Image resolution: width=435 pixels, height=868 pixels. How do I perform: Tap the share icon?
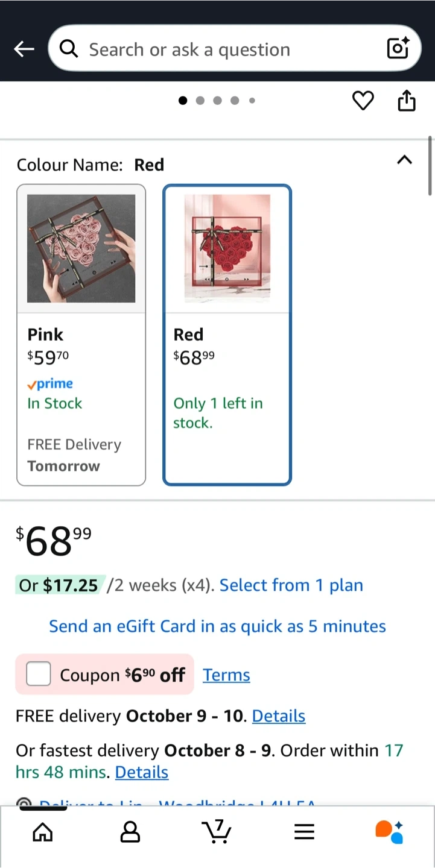tap(407, 101)
